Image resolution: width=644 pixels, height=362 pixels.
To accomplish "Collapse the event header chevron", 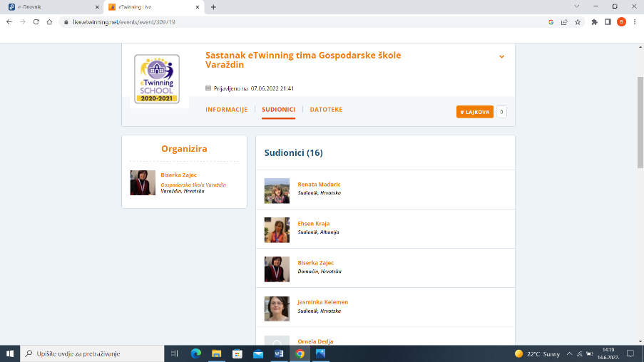I will (501, 56).
